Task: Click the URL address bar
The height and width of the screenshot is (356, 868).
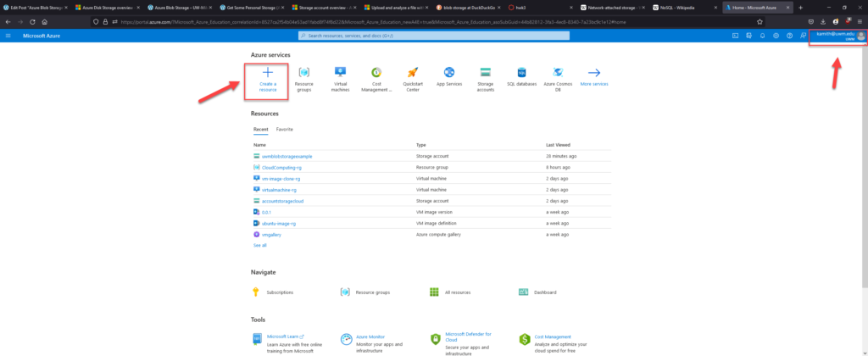Action: (x=429, y=21)
